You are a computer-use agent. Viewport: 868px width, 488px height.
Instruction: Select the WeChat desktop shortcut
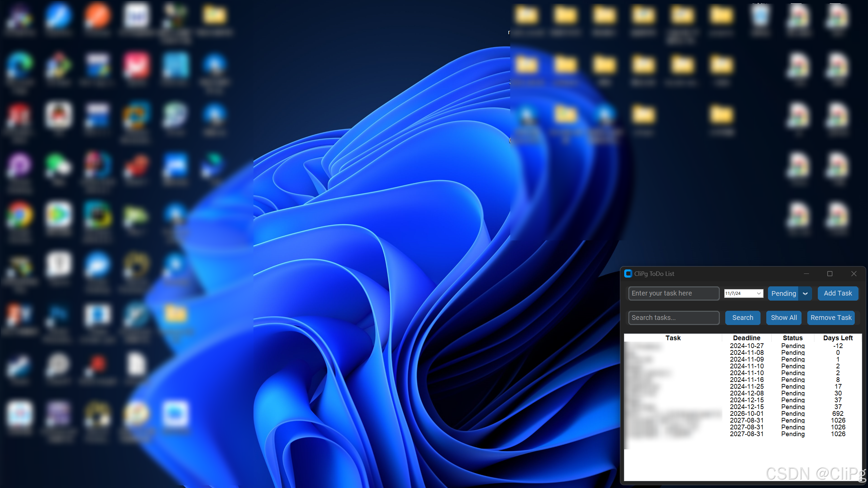[58, 165]
